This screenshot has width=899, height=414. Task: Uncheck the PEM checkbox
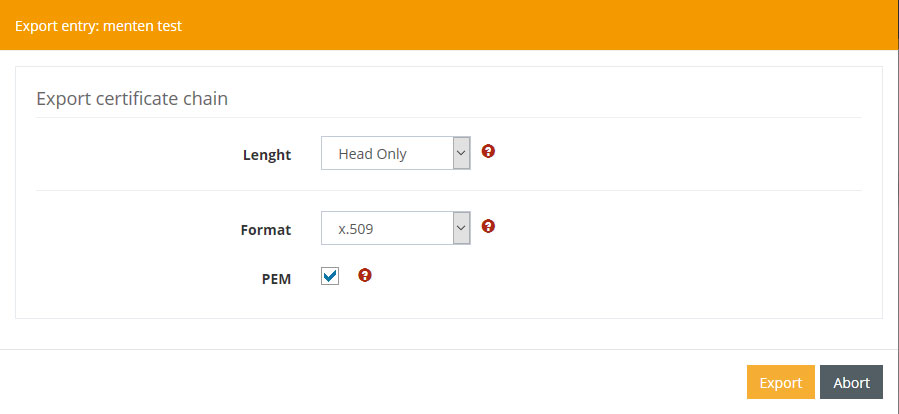pyautogui.click(x=330, y=276)
